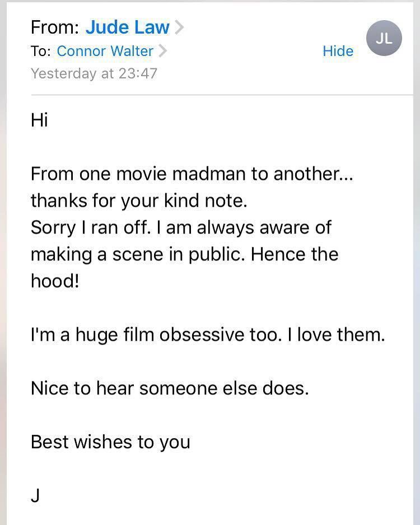Hide the email header details

(338, 51)
